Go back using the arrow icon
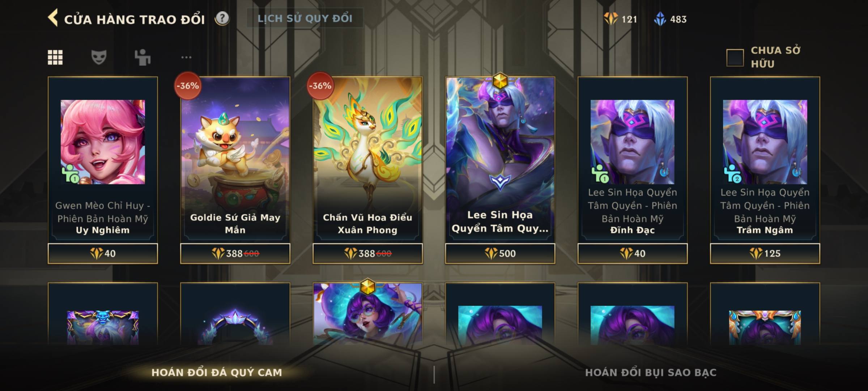This screenshot has width=868, height=391. [53, 18]
